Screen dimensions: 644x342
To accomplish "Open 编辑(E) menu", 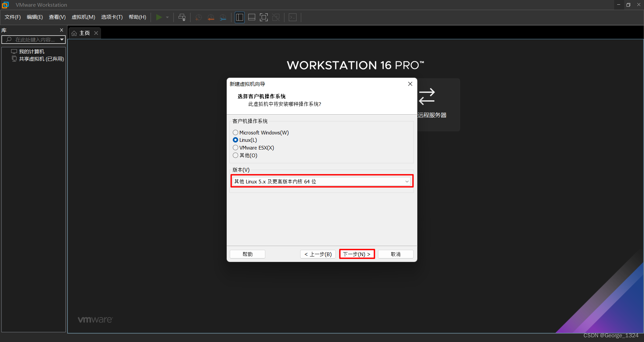I will tap(35, 17).
